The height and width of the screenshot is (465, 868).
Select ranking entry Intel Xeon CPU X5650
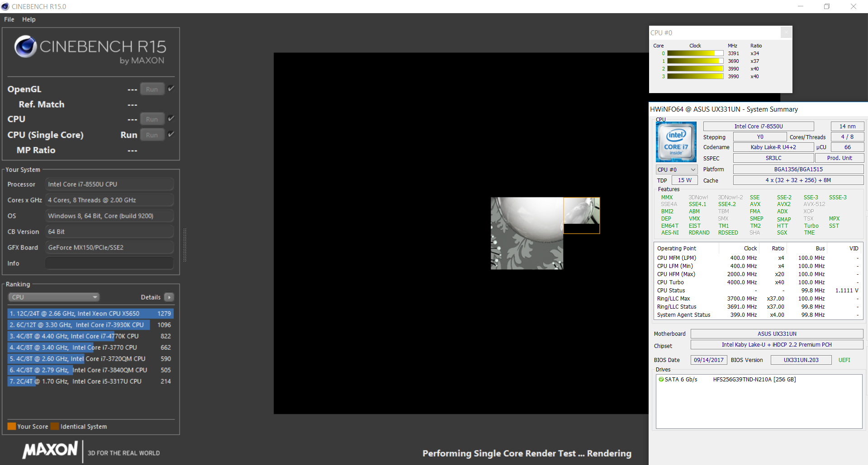pos(90,313)
